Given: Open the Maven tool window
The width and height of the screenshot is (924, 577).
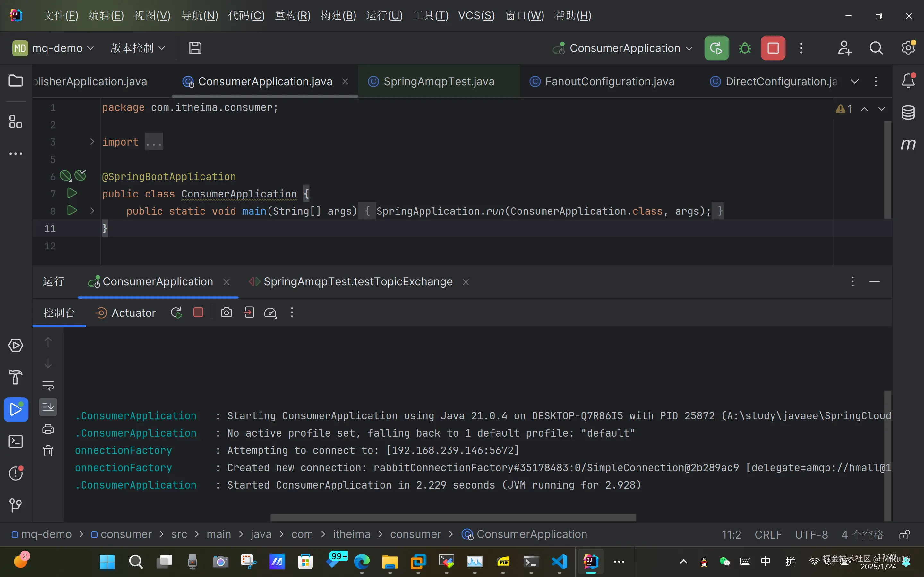Looking at the screenshot, I should (x=908, y=144).
